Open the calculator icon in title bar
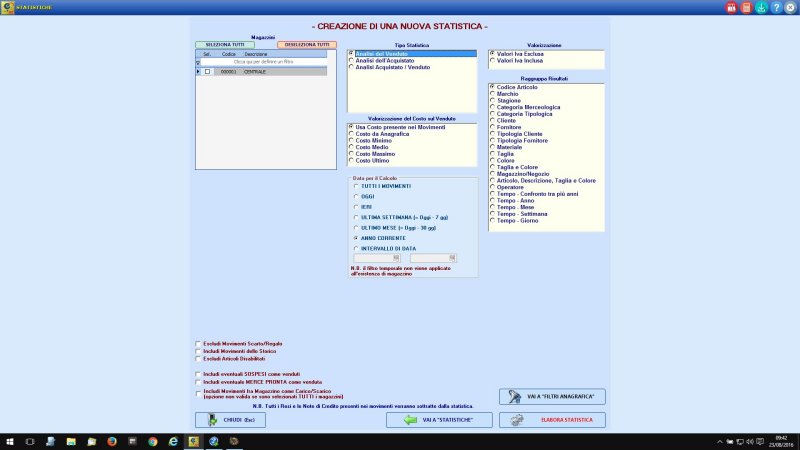 [x=746, y=8]
